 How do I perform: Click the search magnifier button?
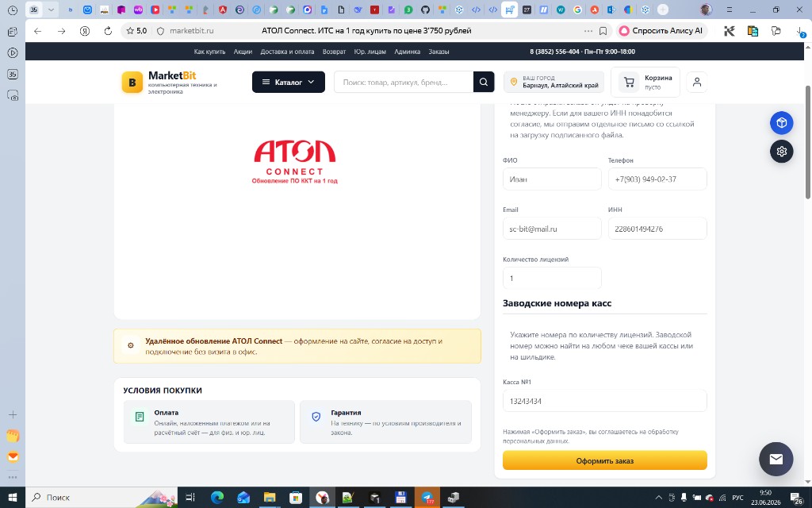(x=484, y=82)
